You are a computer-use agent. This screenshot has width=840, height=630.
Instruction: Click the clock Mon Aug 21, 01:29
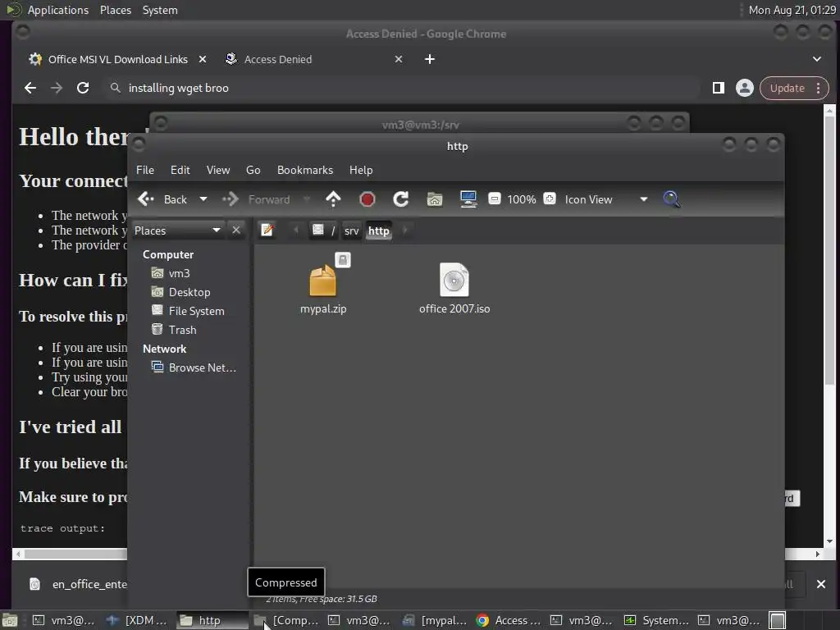(792, 10)
